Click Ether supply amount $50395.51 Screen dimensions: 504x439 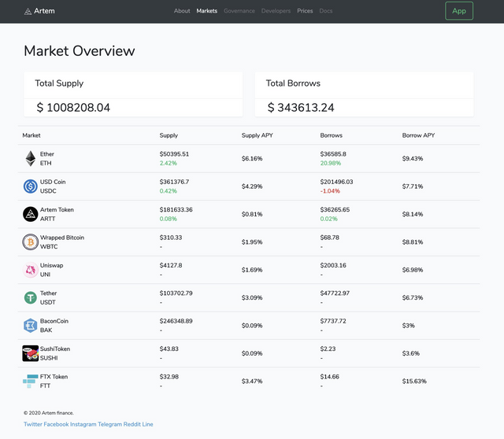pyautogui.click(x=174, y=154)
